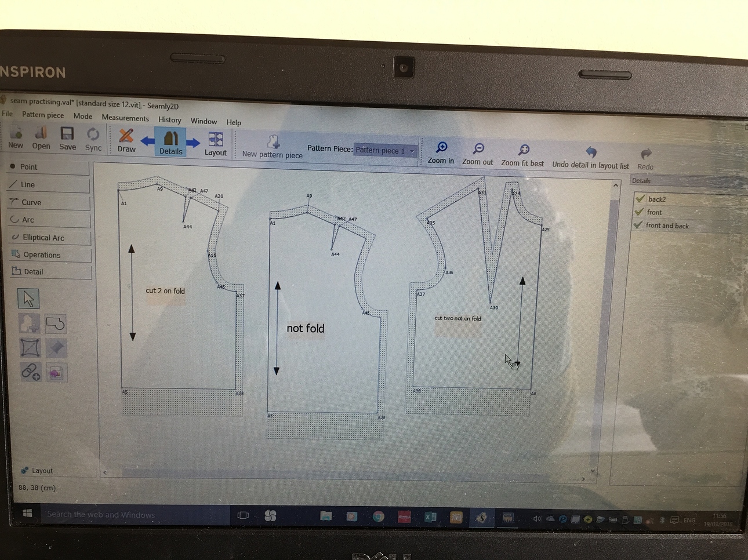
Task: Expand the Operations tool category
Action: click(x=42, y=254)
